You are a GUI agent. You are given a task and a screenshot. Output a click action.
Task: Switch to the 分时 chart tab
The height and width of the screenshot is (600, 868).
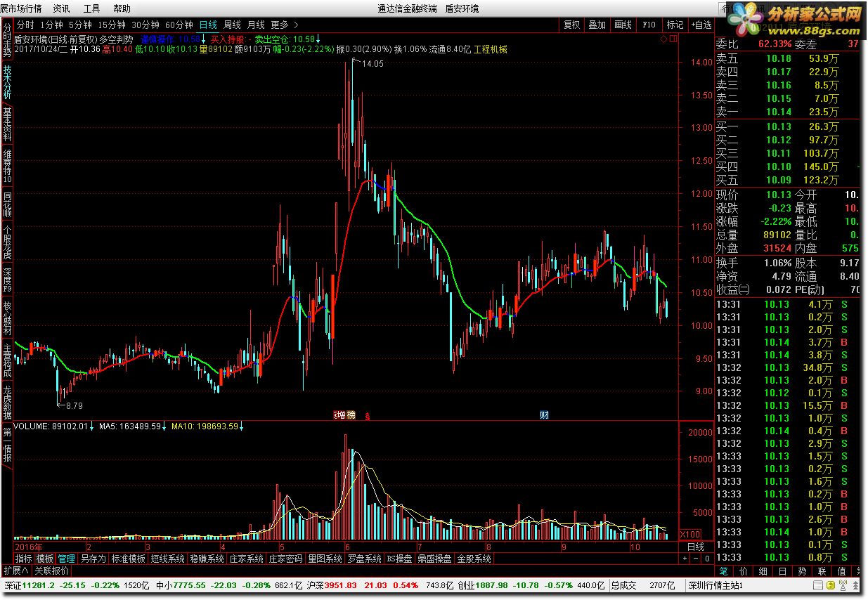pyautogui.click(x=25, y=25)
